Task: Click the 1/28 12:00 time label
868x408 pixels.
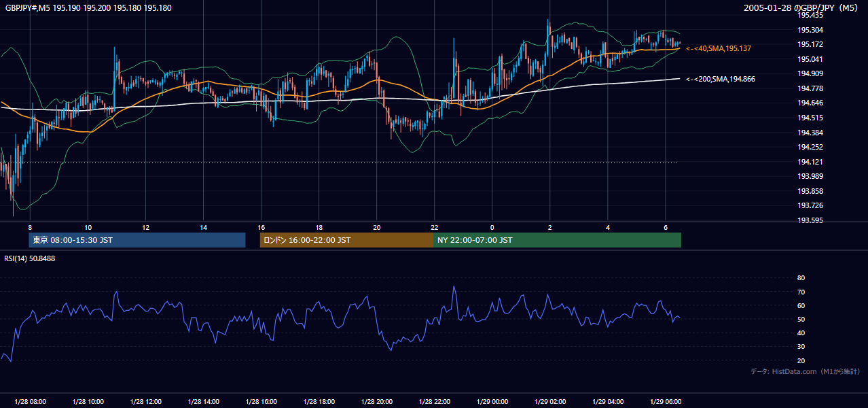Action: 145,401
